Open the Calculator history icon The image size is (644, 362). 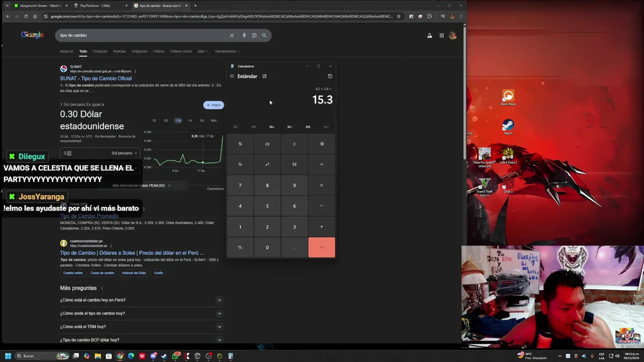[330, 76]
